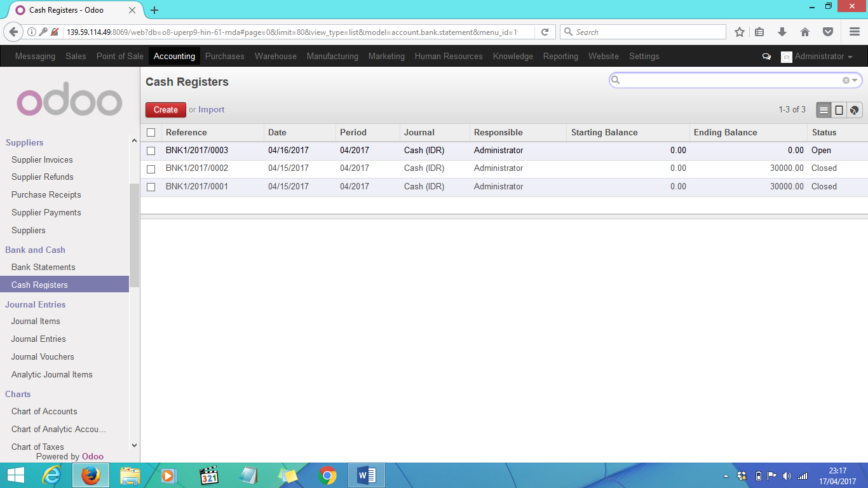Open Sticky Notes from the taskbar
Image resolution: width=868 pixels, height=488 pixels.
click(x=288, y=475)
